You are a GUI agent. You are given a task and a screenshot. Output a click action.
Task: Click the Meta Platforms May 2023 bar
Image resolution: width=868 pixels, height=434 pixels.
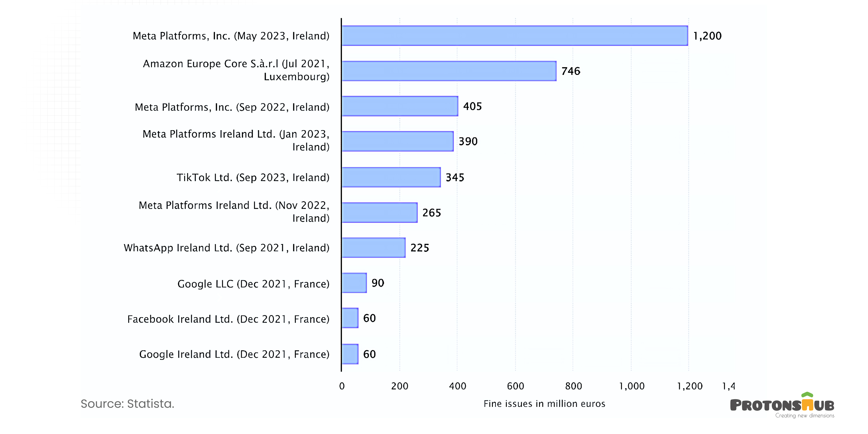515,36
